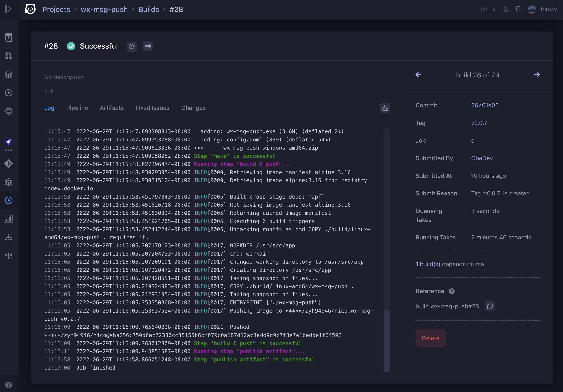
Task: Expand the project more dots menu
Action: coord(9,150)
